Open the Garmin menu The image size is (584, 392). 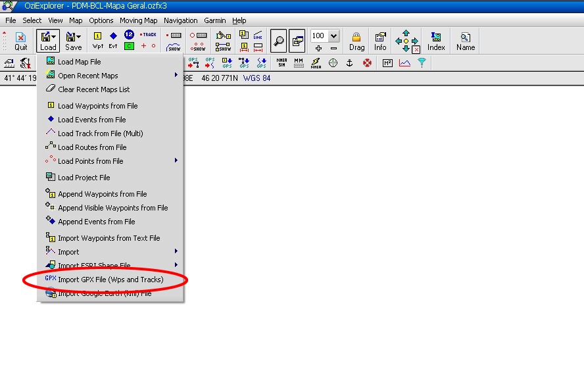[215, 20]
